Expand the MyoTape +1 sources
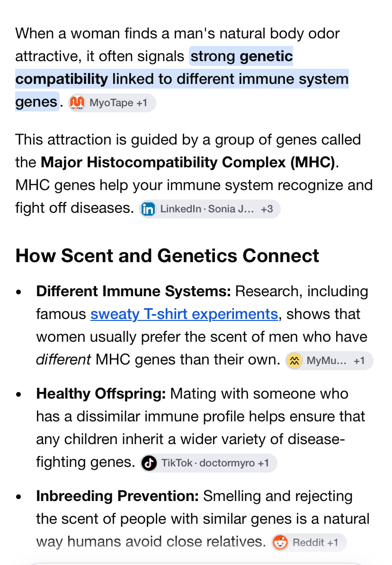Image resolution: width=392 pixels, height=565 pixels. coord(142,103)
